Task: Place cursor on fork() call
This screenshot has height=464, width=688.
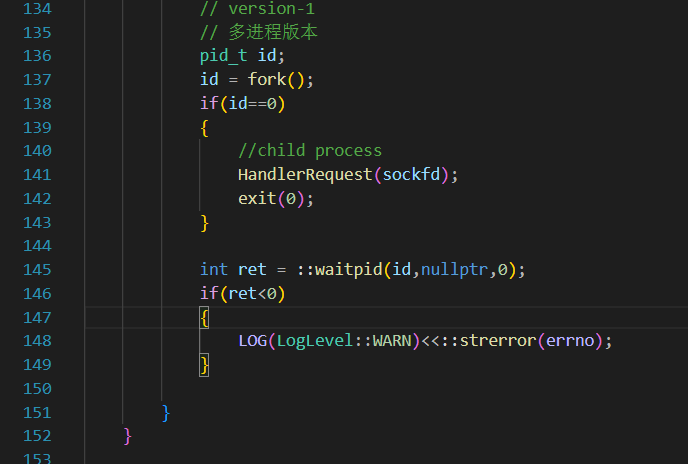Action: coord(276,79)
